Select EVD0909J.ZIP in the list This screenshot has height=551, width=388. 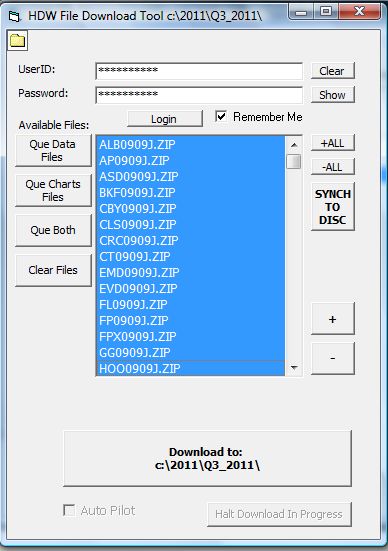[190, 289]
